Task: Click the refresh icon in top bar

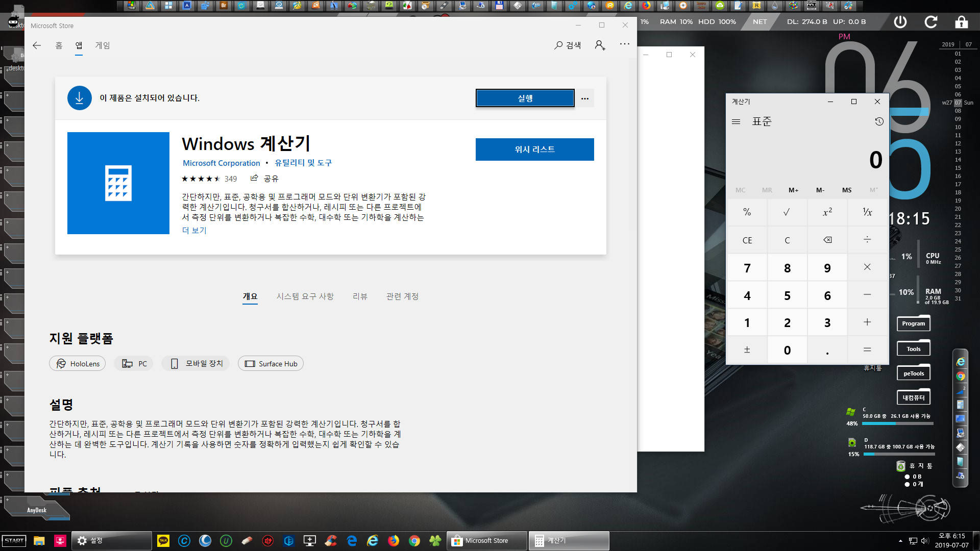Action: [x=931, y=22]
